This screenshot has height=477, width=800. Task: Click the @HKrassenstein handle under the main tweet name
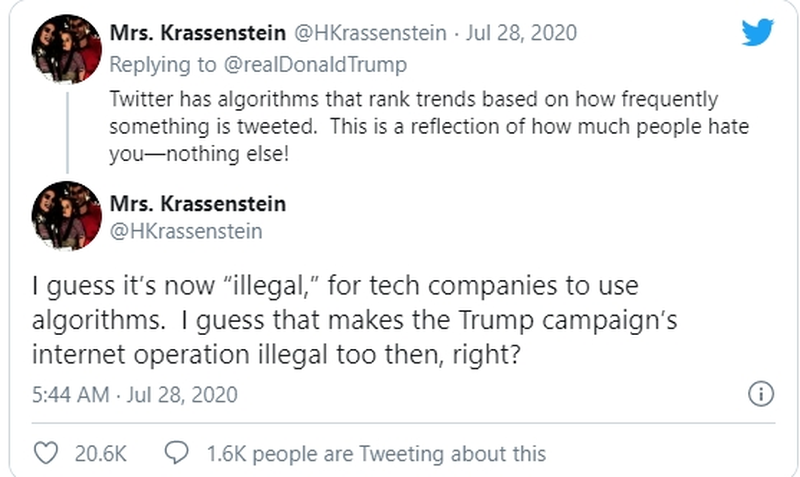[x=186, y=231]
